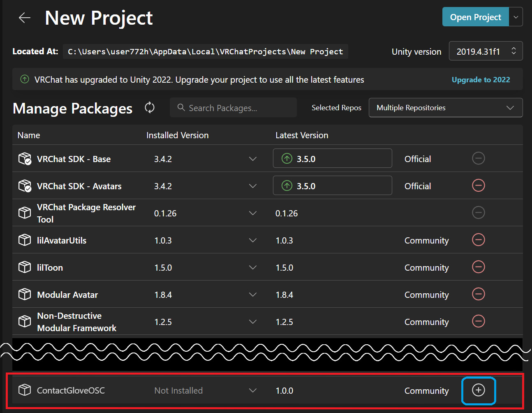
Task: Add the ContactGloveOSC package with plus icon
Action: (479, 390)
